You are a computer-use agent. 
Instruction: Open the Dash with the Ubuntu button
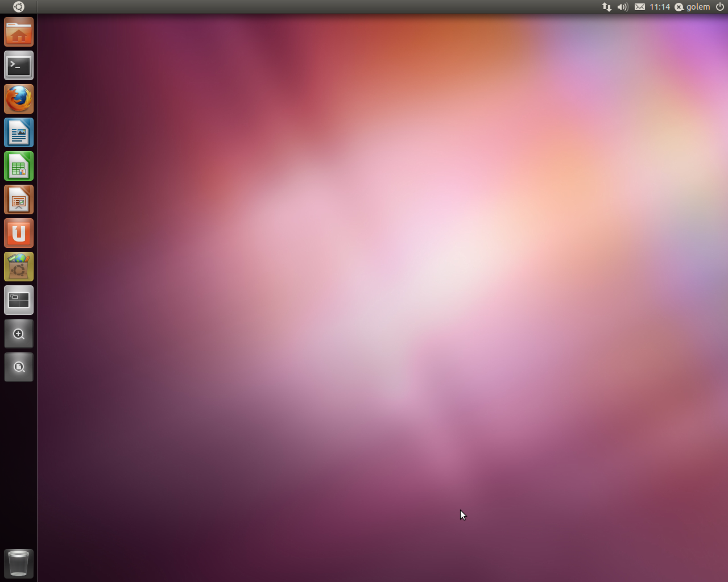(19, 7)
